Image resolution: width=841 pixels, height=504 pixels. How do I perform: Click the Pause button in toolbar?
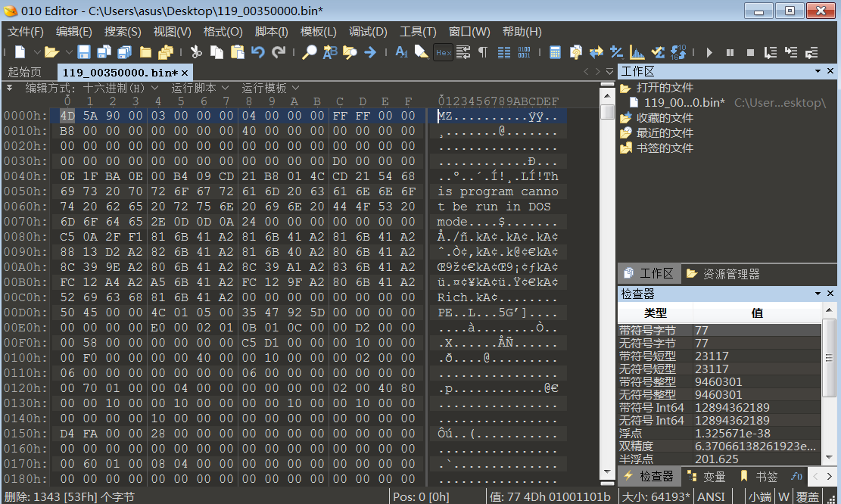730,52
